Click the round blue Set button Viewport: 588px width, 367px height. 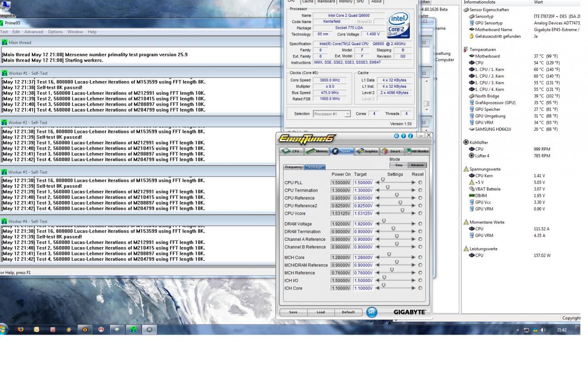371,312
